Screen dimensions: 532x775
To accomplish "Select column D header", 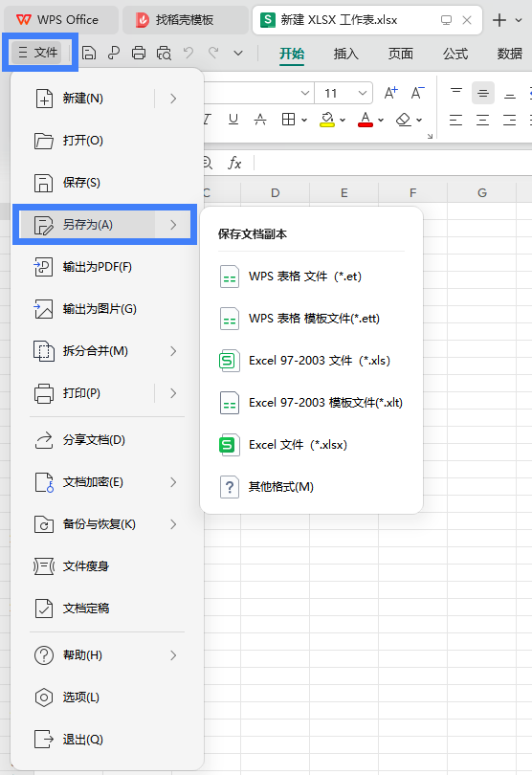I will (x=276, y=192).
